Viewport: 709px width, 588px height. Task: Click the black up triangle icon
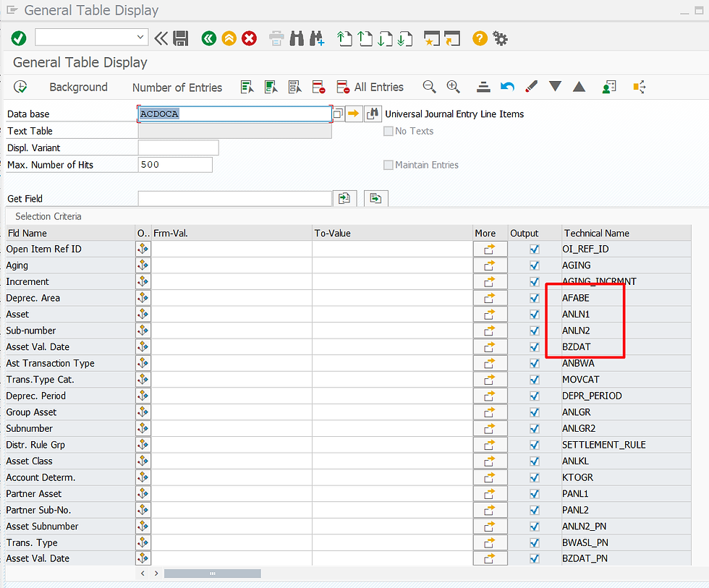[x=579, y=87]
